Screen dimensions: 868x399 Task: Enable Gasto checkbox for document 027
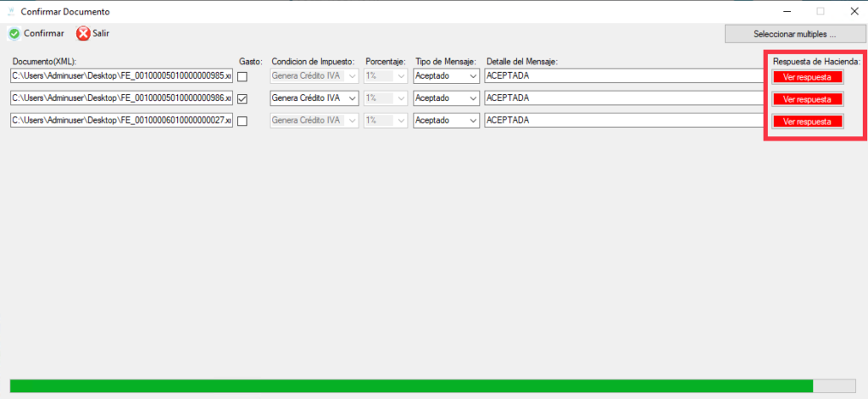[x=242, y=121]
